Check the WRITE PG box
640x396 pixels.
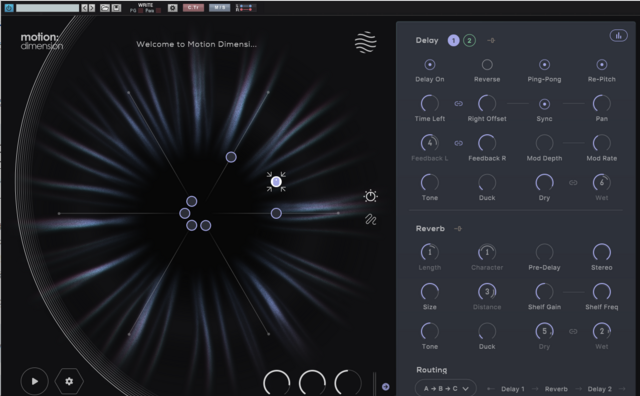[x=140, y=10]
